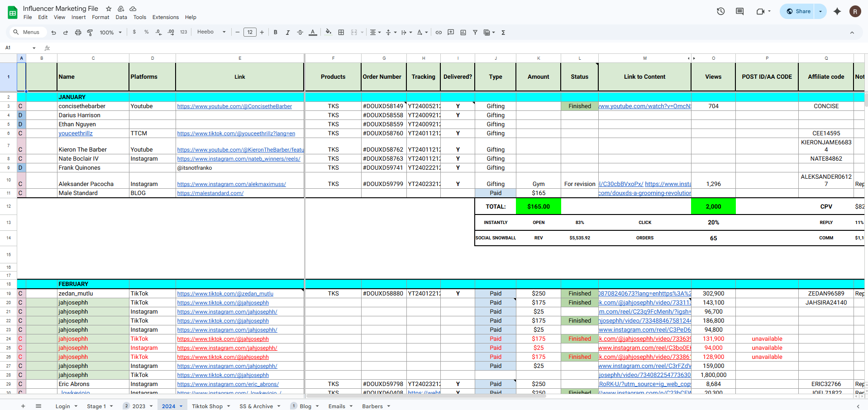
Task: Open version history clock icon
Action: click(x=721, y=11)
